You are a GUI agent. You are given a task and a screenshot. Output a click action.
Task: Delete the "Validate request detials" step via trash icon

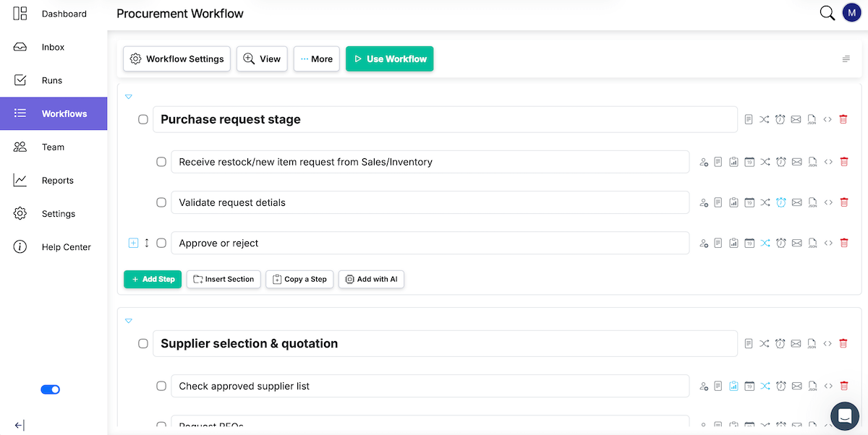[x=844, y=202]
